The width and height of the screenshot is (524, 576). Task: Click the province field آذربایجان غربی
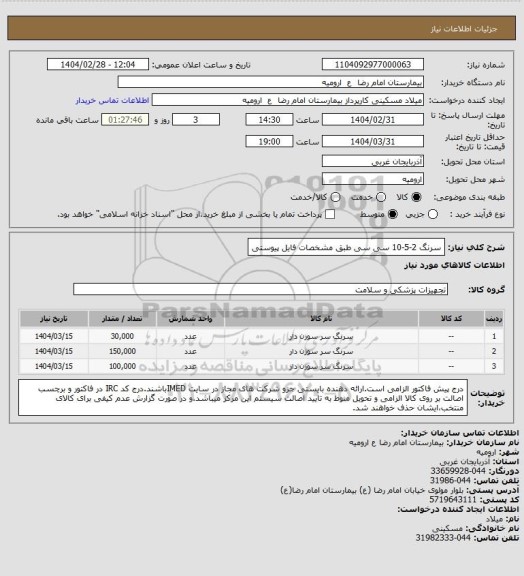pos(373,161)
